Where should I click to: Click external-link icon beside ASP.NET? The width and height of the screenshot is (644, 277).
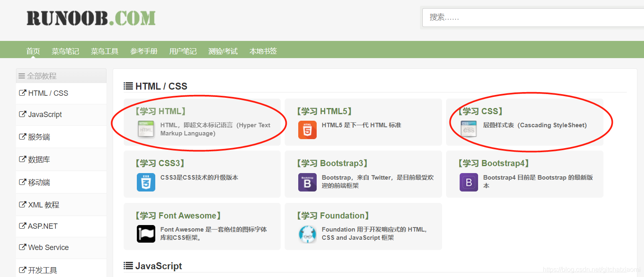23,226
